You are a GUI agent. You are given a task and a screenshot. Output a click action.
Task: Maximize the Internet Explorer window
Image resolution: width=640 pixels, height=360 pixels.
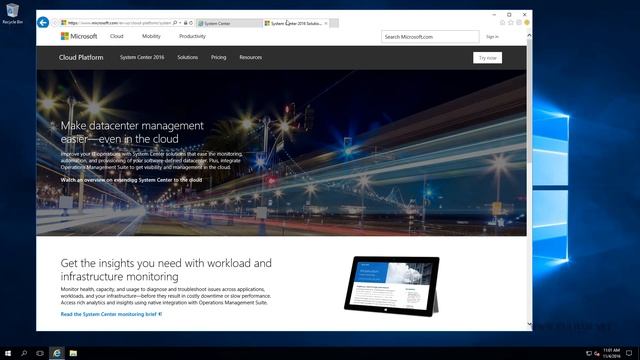(509, 15)
